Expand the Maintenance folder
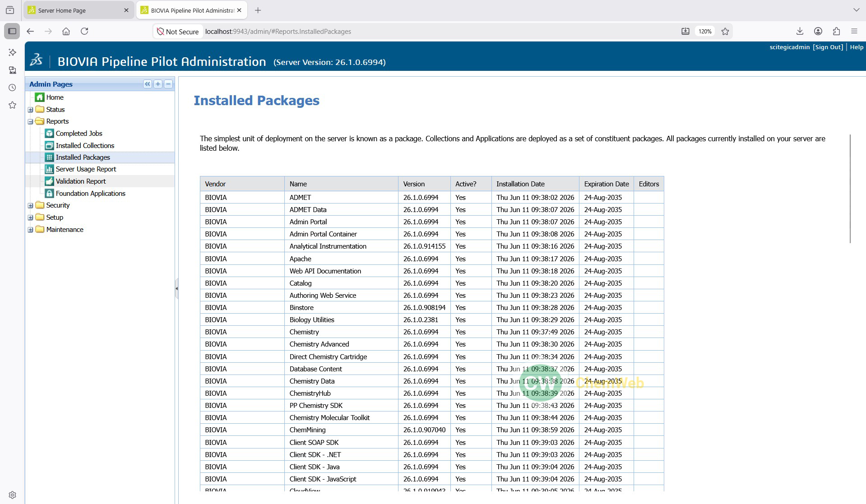The height and width of the screenshot is (504, 866). coord(30,230)
